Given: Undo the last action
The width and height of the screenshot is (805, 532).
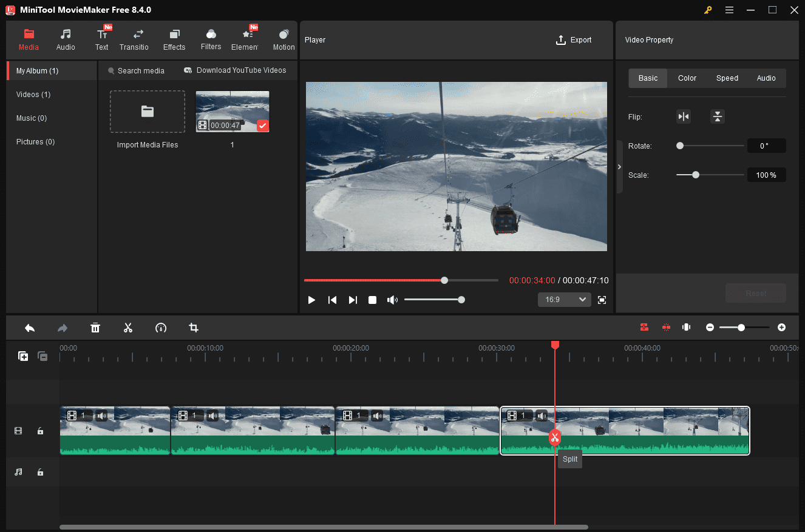Looking at the screenshot, I should coord(30,328).
